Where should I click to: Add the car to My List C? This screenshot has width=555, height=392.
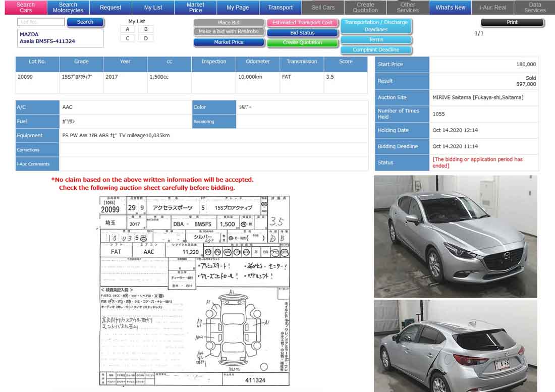[128, 38]
